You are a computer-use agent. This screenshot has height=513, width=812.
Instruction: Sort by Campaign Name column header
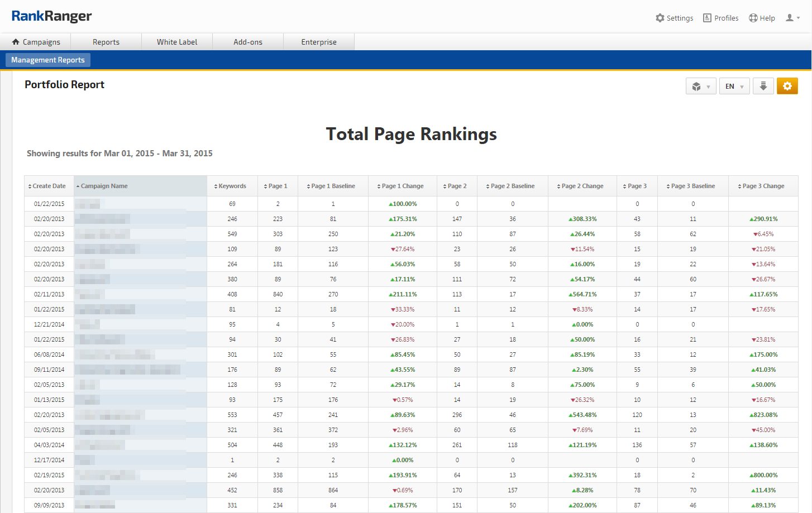(104, 186)
